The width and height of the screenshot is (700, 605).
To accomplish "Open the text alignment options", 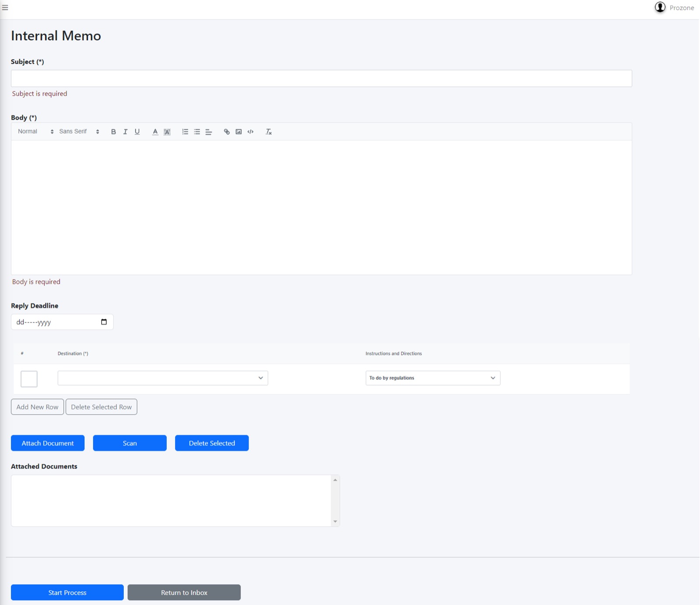I will click(x=209, y=132).
